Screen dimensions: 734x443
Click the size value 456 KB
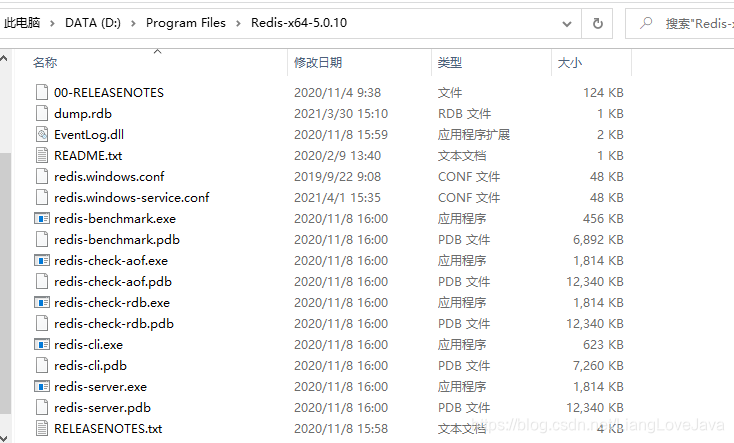click(x=603, y=219)
